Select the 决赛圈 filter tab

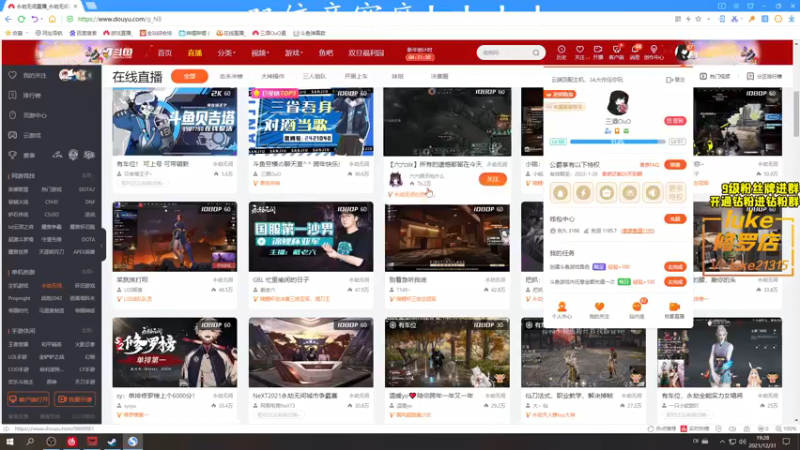pyautogui.click(x=439, y=76)
